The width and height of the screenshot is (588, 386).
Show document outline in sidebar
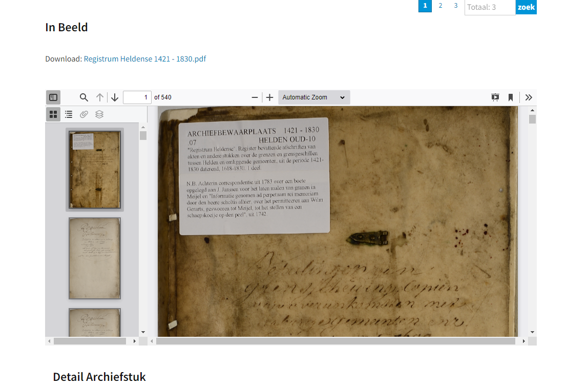pos(69,114)
